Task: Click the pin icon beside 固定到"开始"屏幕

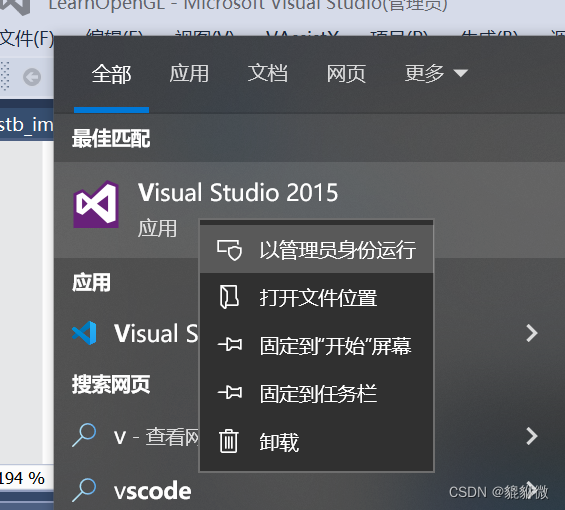Action: point(230,345)
